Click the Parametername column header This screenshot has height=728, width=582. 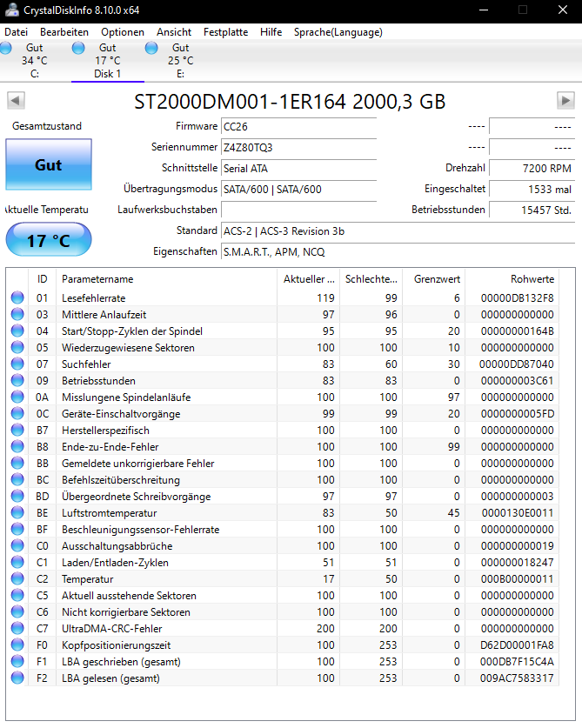point(166,279)
